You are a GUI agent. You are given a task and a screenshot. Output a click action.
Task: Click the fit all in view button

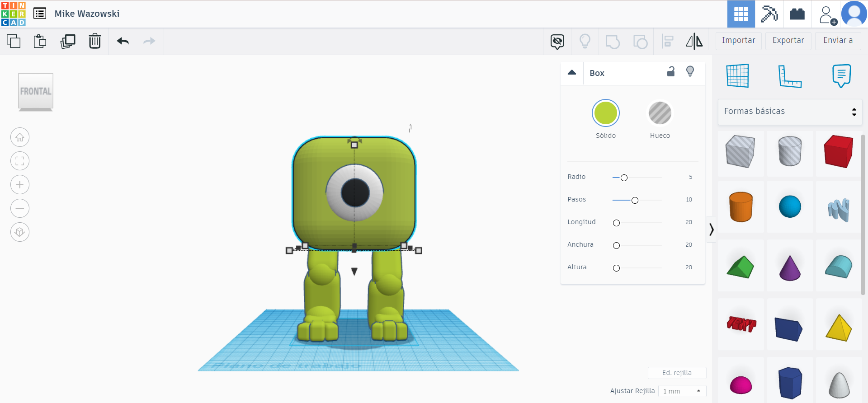click(x=20, y=161)
